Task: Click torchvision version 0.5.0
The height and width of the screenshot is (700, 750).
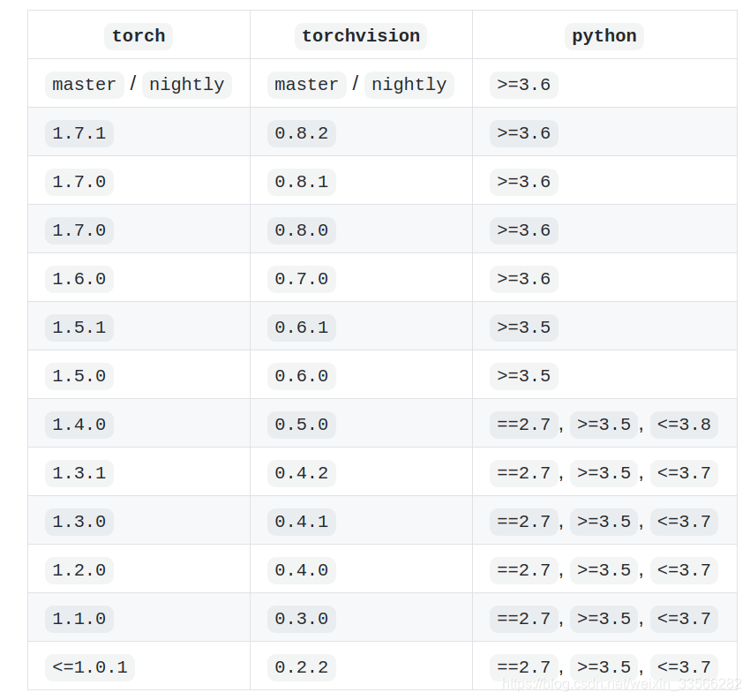Action: pyautogui.click(x=302, y=425)
